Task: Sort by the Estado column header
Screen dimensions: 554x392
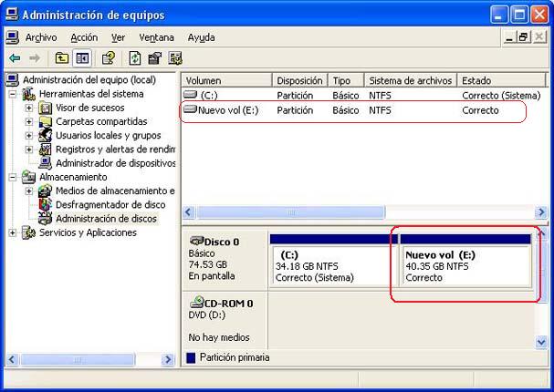Action: click(502, 80)
